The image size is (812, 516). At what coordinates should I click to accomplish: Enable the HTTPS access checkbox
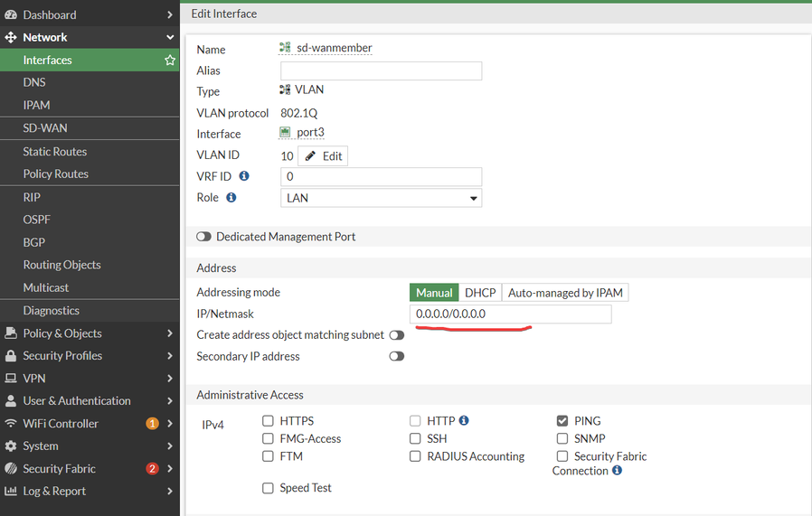pyautogui.click(x=268, y=421)
